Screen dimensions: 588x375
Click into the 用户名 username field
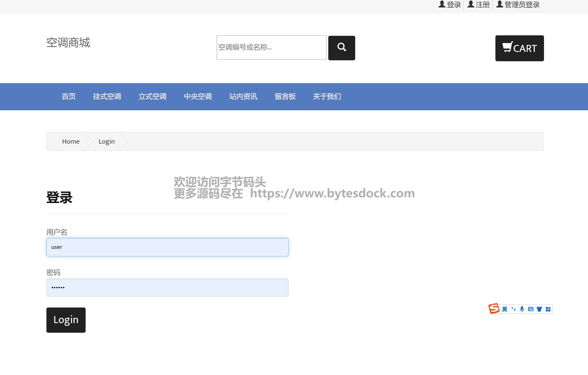[x=167, y=247]
